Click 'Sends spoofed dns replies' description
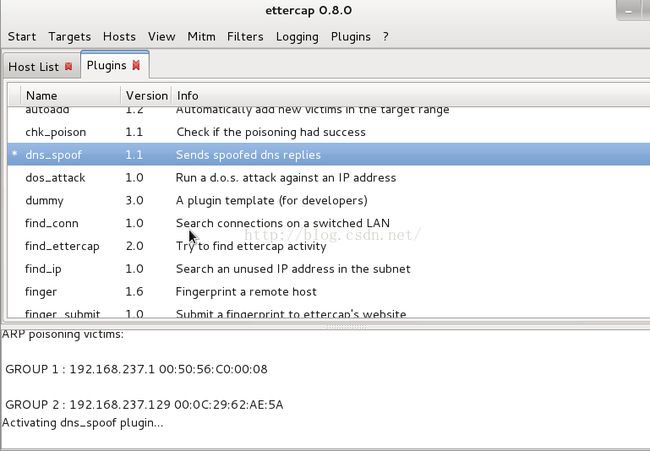The width and height of the screenshot is (650, 451). pos(248,155)
